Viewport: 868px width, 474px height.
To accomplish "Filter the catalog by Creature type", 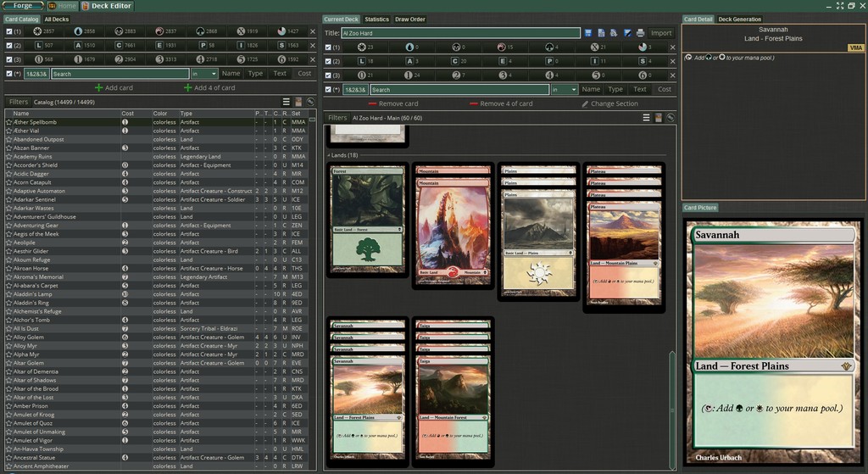I will point(119,45).
